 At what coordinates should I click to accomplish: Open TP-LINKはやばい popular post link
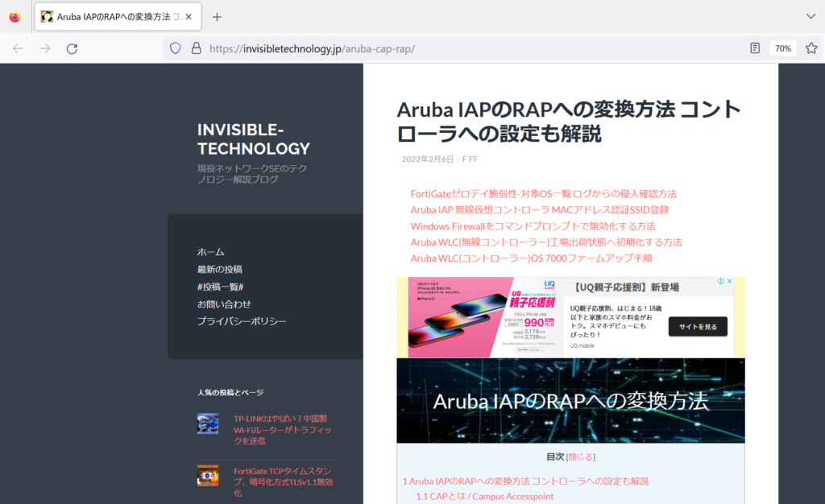coord(283,429)
